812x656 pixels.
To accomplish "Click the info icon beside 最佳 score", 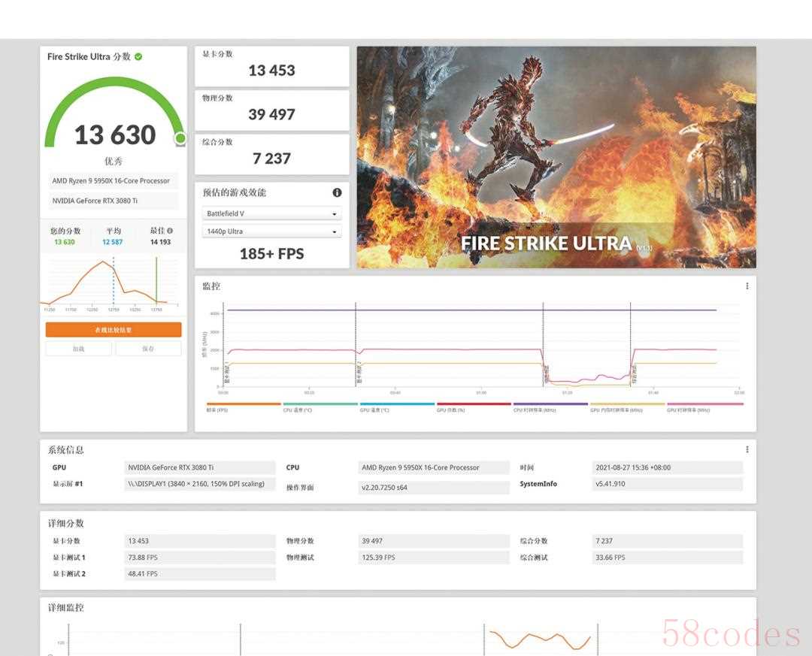I will [170, 231].
